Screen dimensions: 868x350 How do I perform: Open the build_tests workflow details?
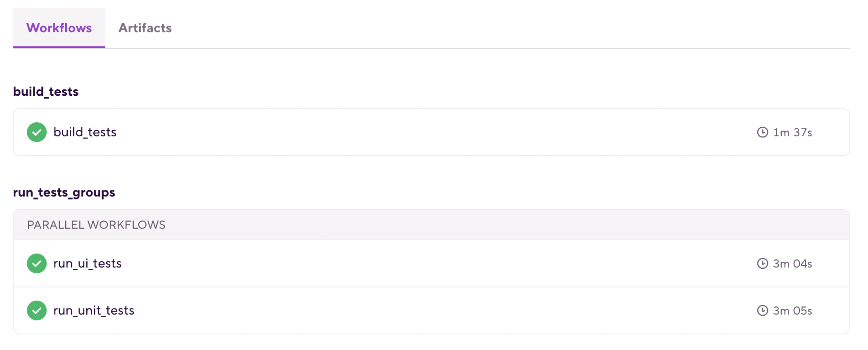[x=85, y=132]
